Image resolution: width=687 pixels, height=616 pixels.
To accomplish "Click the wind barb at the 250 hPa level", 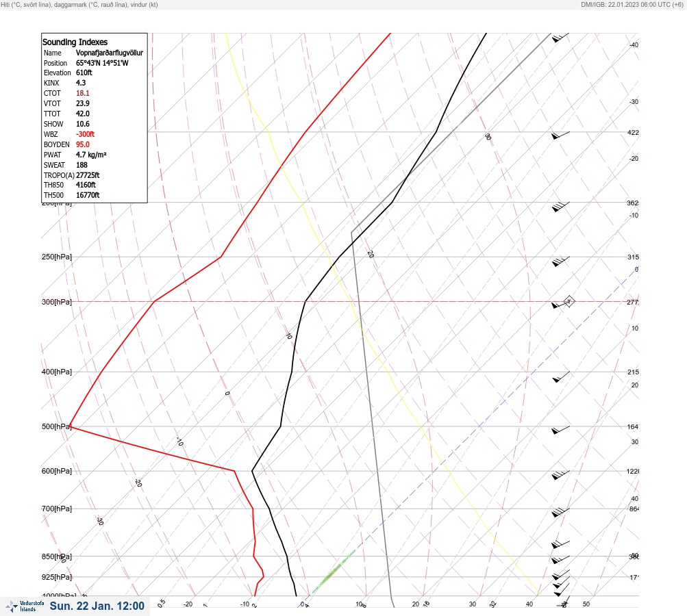I will tap(561, 261).
